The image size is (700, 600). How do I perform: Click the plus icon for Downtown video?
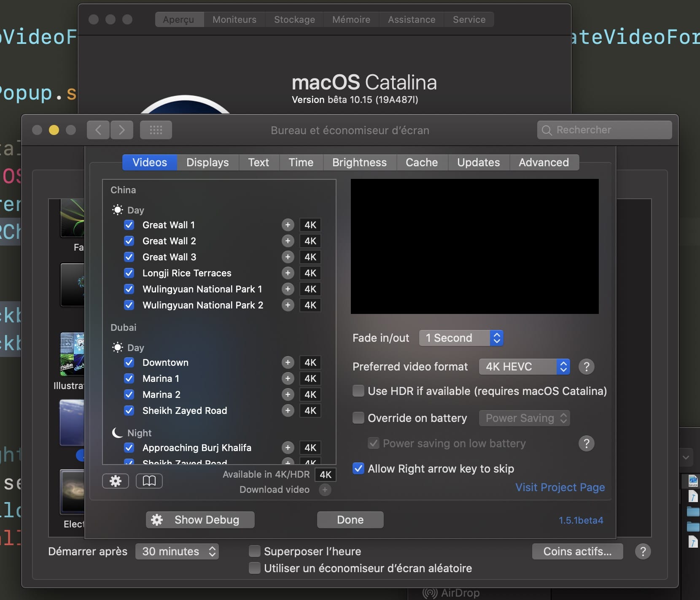click(x=288, y=362)
